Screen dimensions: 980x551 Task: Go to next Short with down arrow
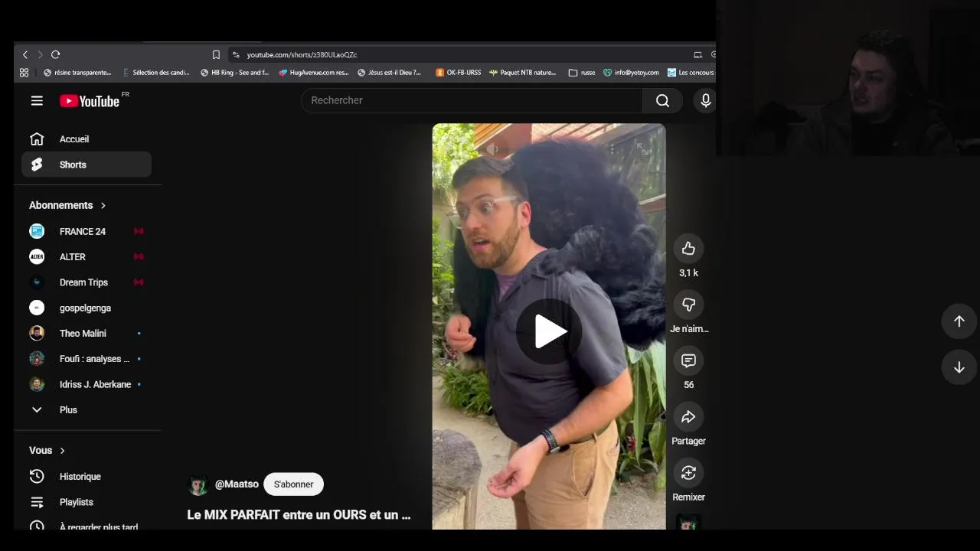coord(959,367)
